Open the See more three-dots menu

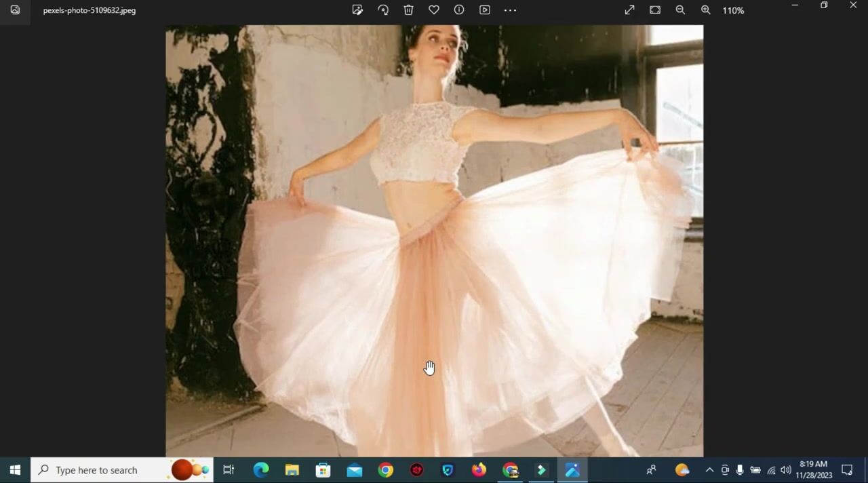(x=510, y=10)
